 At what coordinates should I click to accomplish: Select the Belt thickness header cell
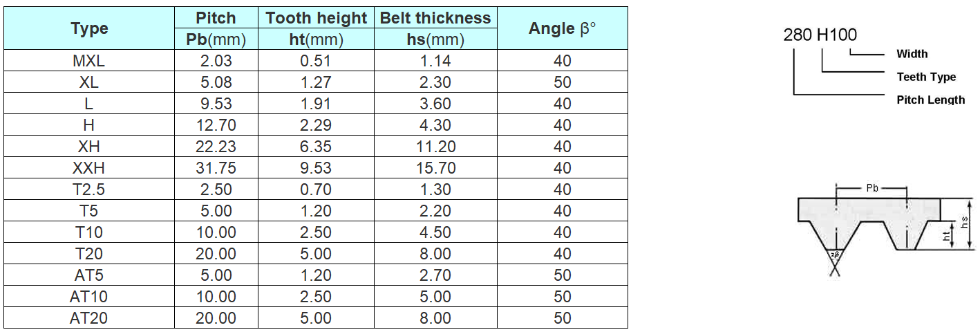[435, 18]
